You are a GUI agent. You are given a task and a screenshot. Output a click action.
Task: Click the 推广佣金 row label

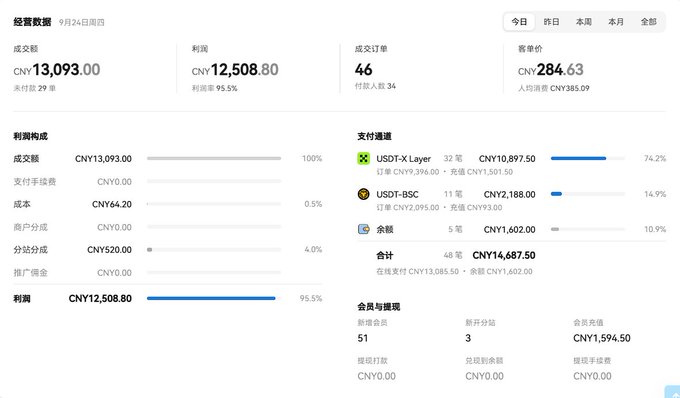(30, 273)
